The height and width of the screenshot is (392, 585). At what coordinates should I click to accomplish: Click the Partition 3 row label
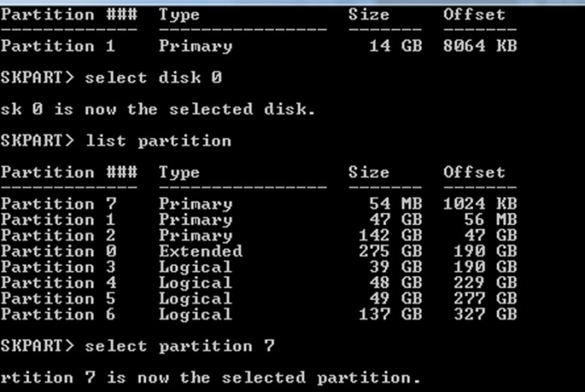[x=58, y=267]
